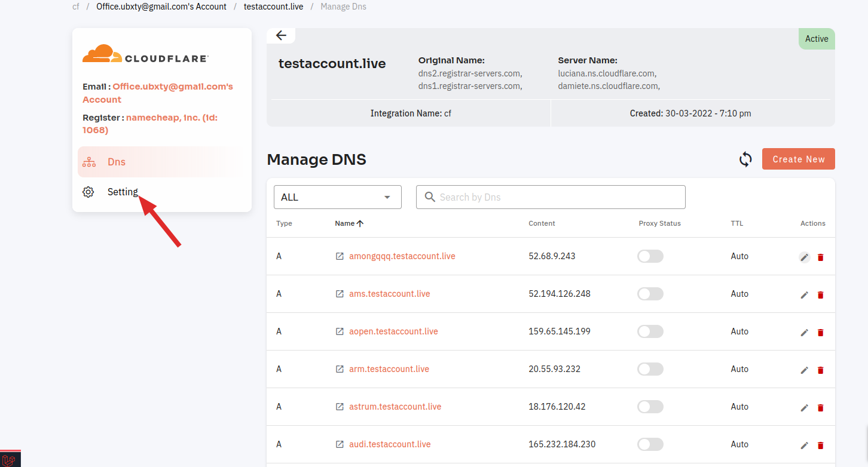Image resolution: width=868 pixels, height=467 pixels.
Task: Click the search magnifier icon
Action: point(429,197)
